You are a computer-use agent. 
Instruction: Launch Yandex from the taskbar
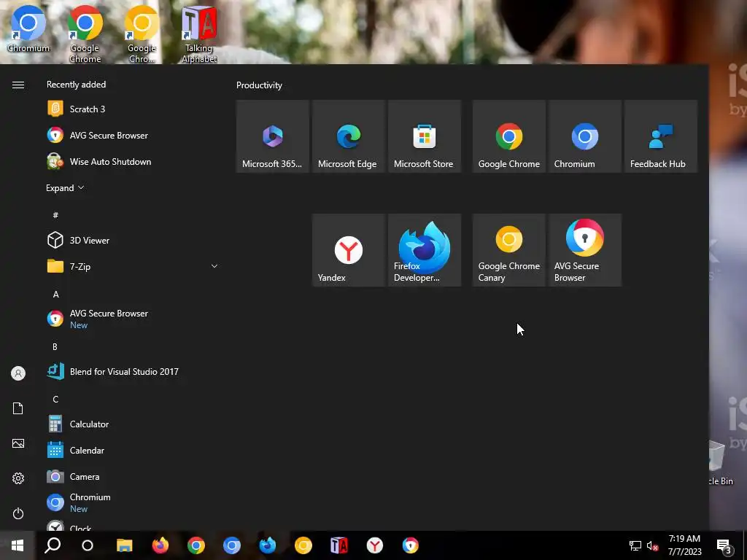375,545
